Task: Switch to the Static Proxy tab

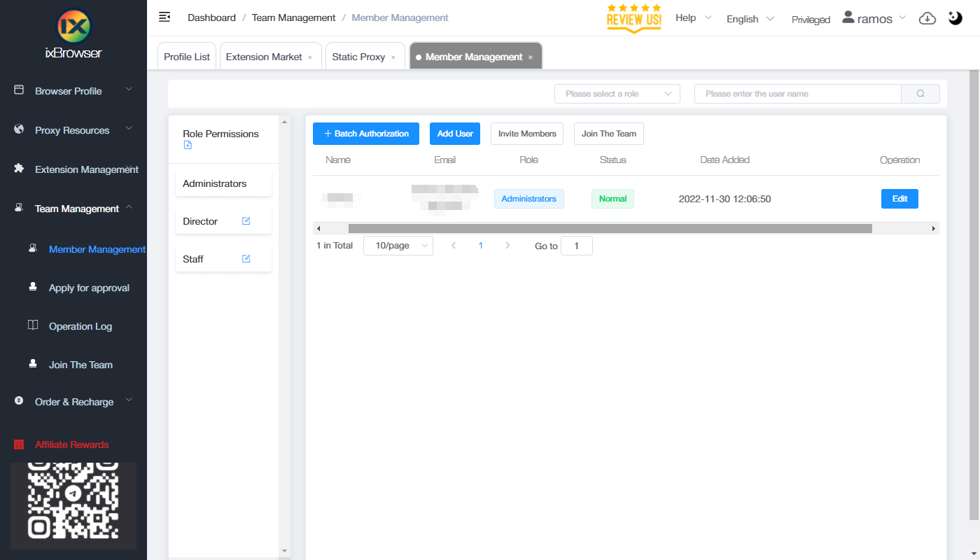Action: 358,57
